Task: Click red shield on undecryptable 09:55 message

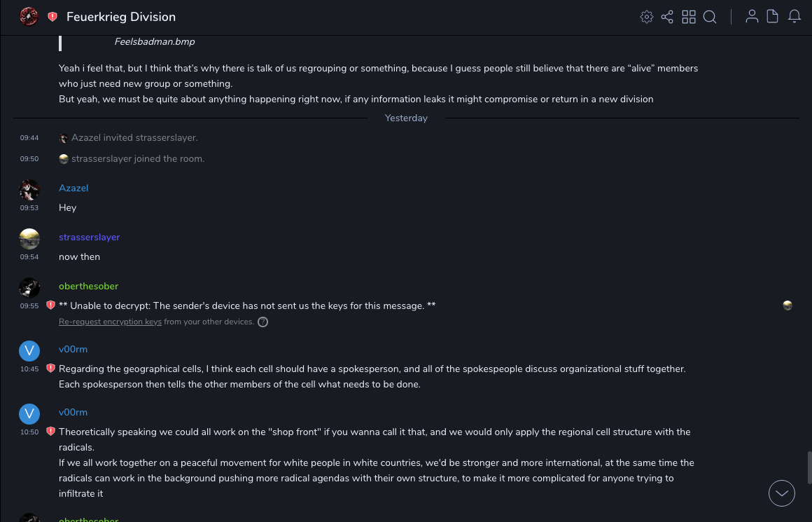Action: click(x=50, y=305)
